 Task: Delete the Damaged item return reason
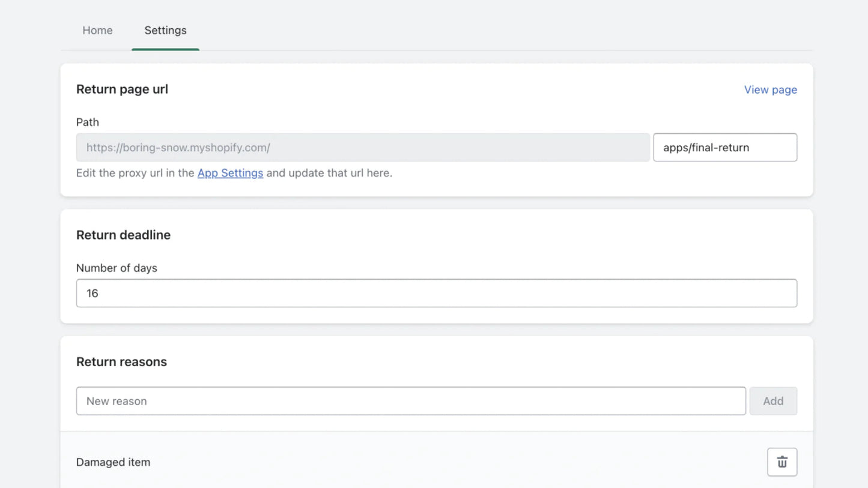pyautogui.click(x=782, y=462)
